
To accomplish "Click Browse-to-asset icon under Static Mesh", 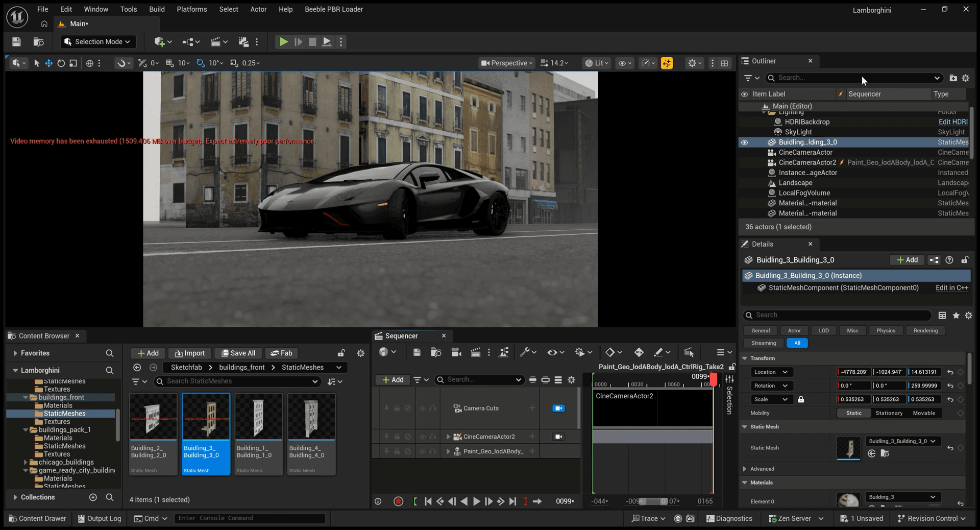I will 885,453.
